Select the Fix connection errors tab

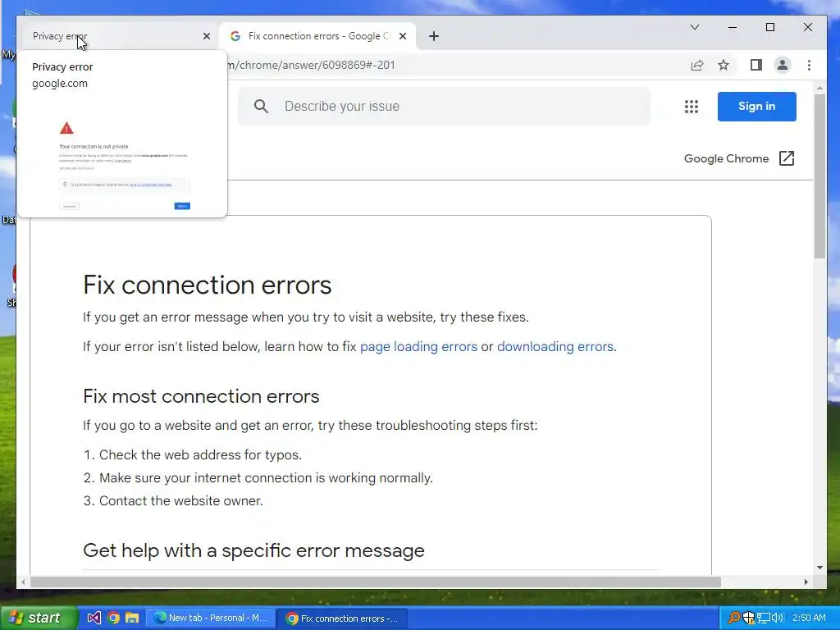[x=317, y=36]
